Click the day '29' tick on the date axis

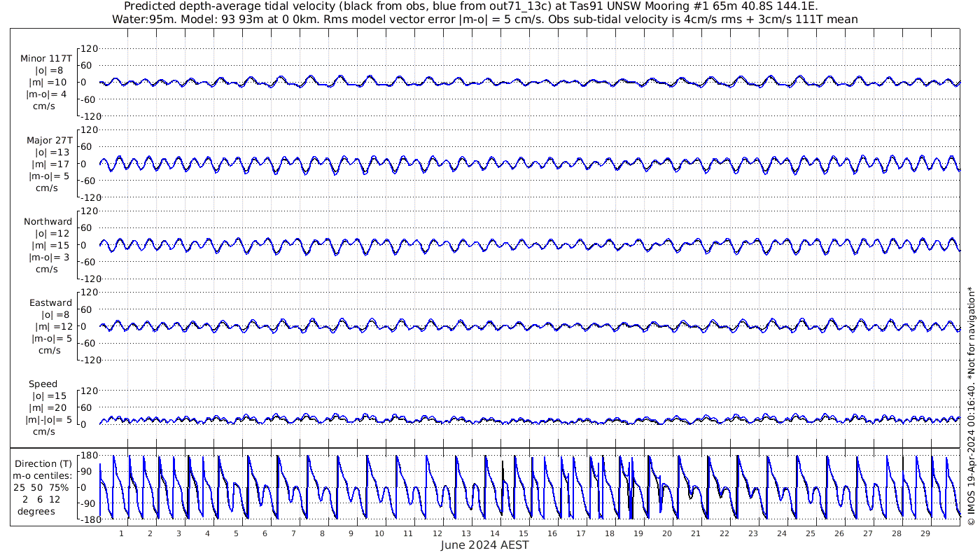[x=925, y=533]
